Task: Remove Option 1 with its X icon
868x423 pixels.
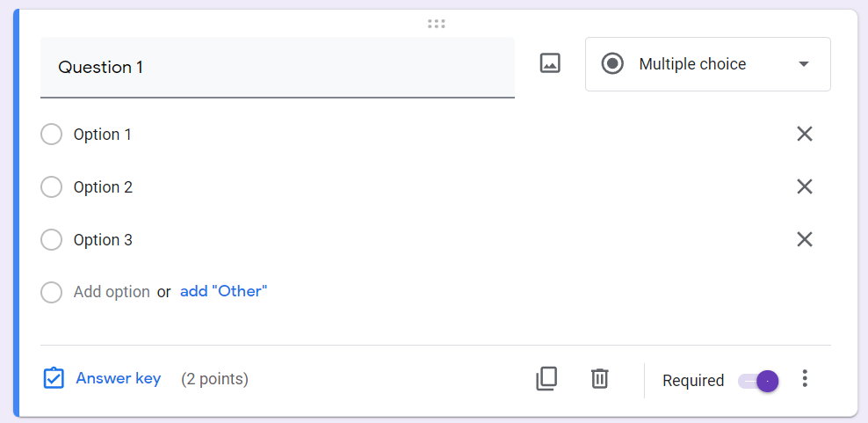Action: (804, 134)
